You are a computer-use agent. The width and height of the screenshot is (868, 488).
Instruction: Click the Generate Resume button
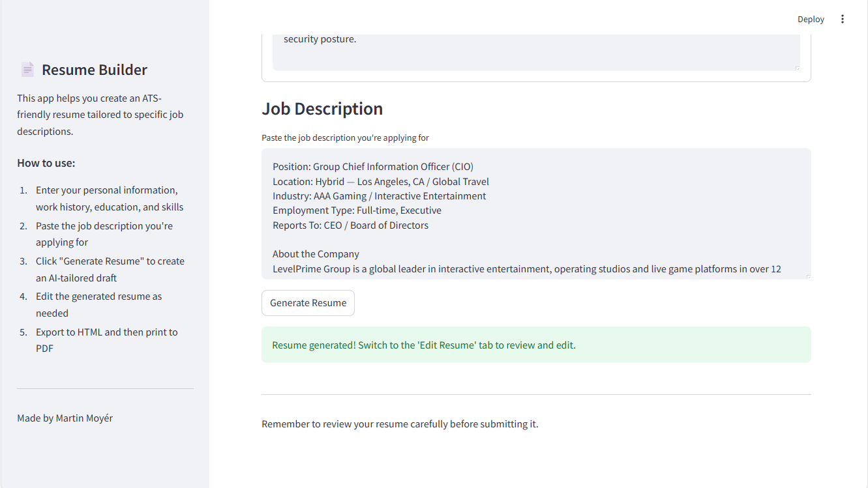point(308,303)
